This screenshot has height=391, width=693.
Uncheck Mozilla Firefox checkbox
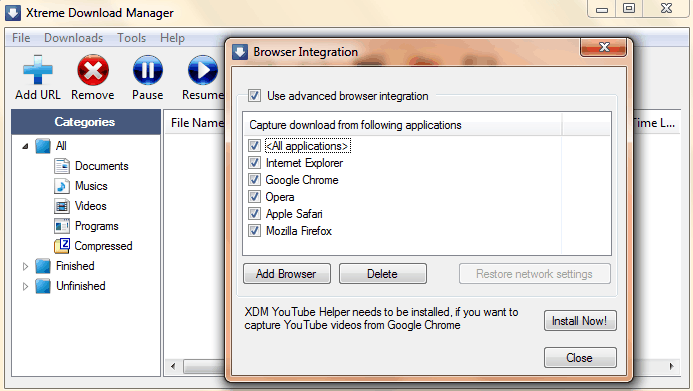pos(254,230)
